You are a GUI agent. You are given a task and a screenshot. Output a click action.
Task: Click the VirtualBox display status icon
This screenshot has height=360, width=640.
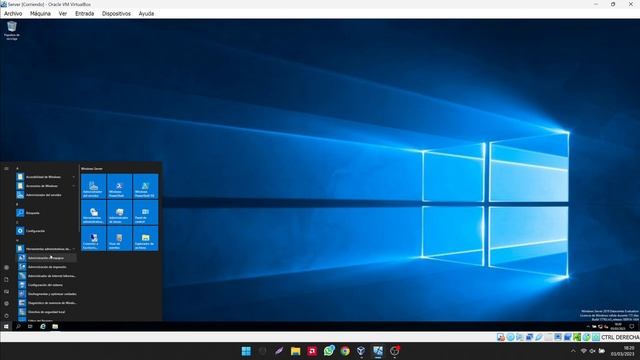pyautogui.click(x=558, y=337)
